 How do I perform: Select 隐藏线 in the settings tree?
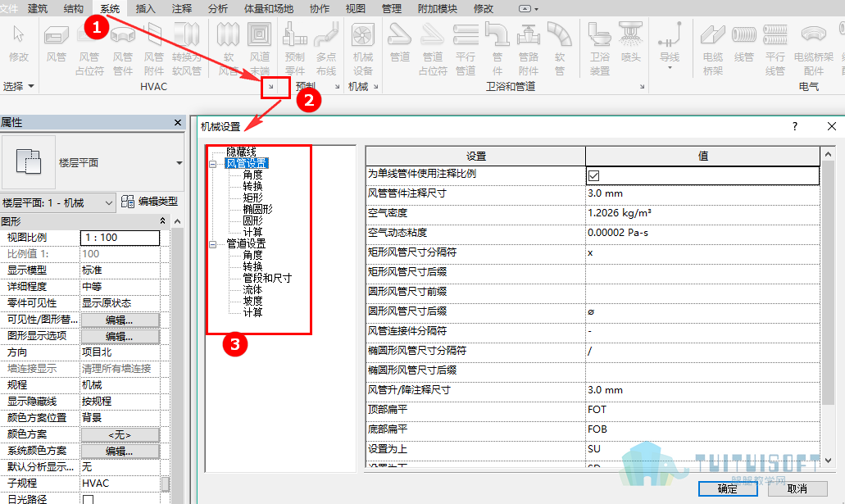[x=241, y=152]
